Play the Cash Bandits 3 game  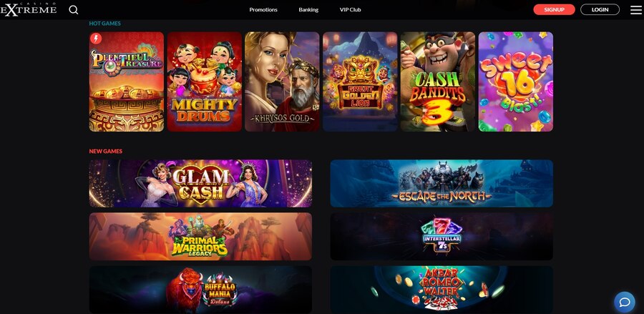coord(438,82)
